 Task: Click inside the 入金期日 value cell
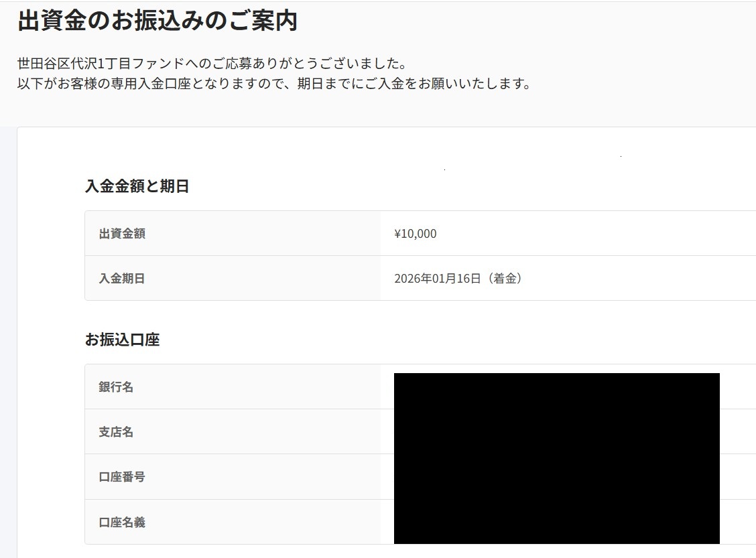pos(570,278)
